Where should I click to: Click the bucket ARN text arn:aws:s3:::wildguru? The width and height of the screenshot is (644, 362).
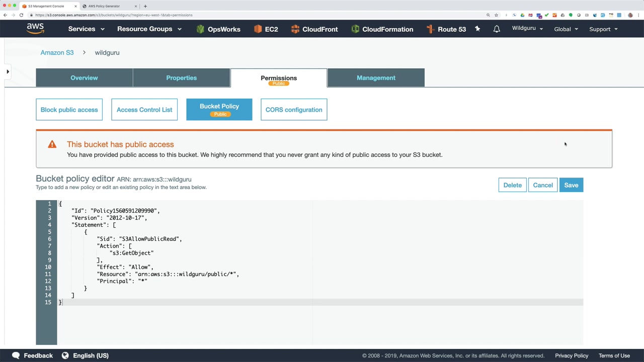click(x=162, y=179)
